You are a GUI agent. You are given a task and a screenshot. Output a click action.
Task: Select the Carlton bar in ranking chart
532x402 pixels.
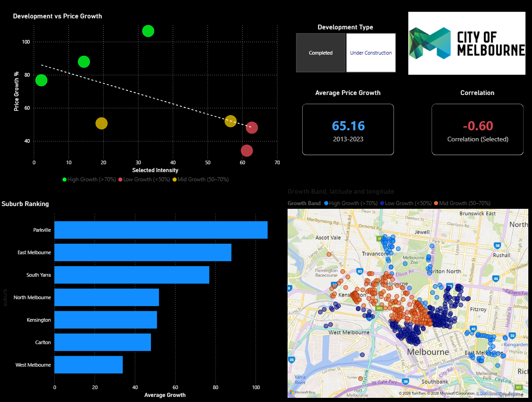pos(102,342)
